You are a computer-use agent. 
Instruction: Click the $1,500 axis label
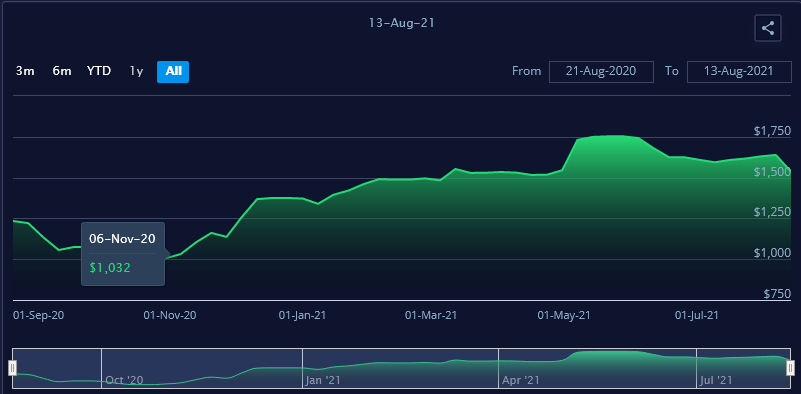772,172
